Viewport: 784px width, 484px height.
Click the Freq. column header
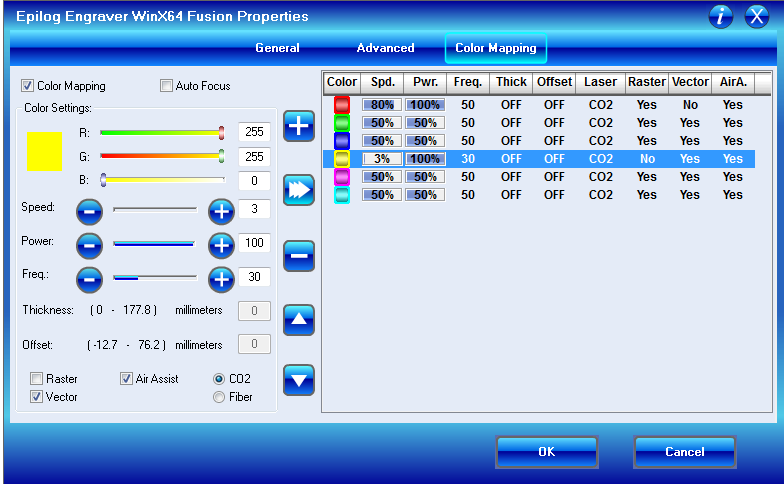tap(468, 82)
